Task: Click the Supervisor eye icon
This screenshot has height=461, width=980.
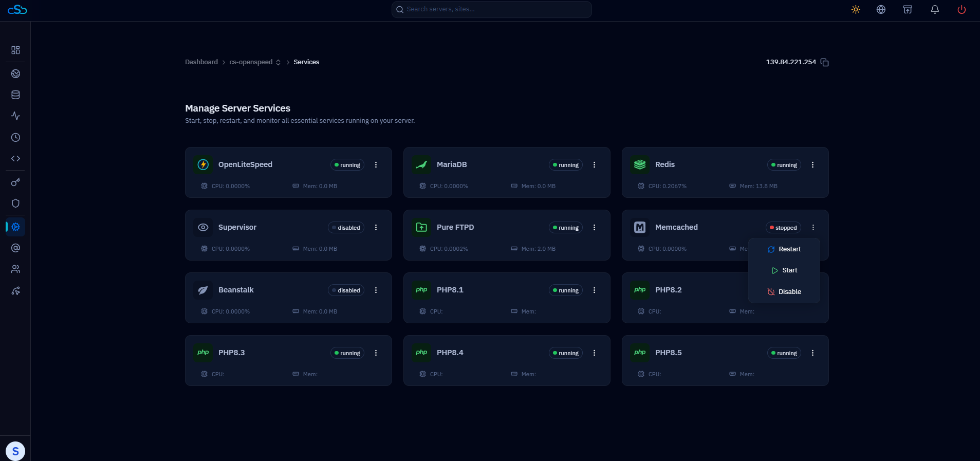Action: point(203,227)
